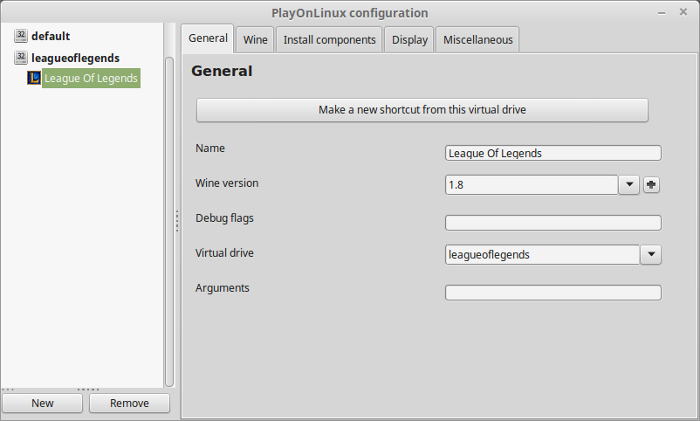This screenshot has height=421, width=700.
Task: Click the Virtual drive label
Action: [224, 253]
